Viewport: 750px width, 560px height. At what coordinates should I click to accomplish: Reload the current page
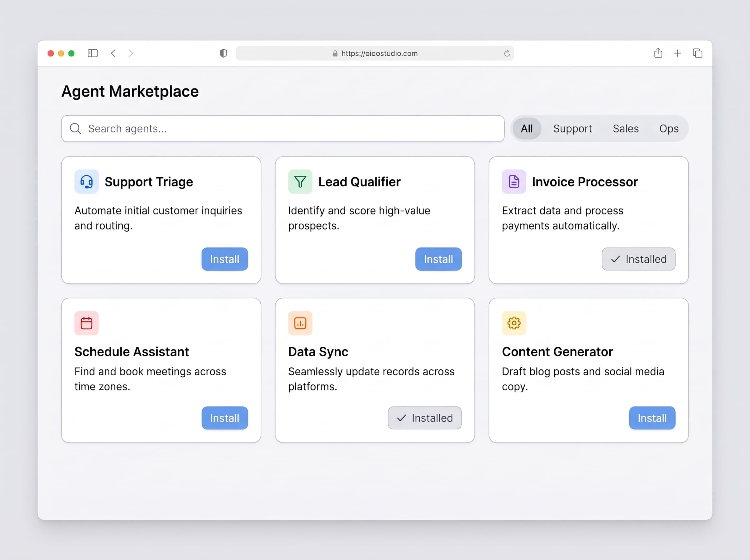coord(507,53)
